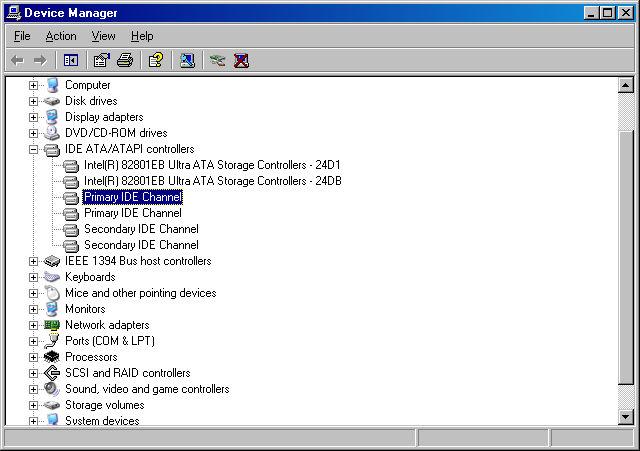Open the Action menu

pos(61,36)
